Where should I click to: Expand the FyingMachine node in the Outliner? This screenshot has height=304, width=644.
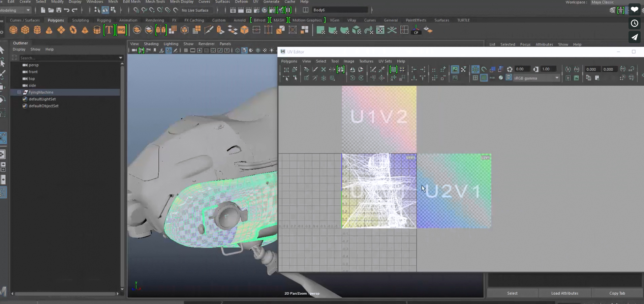(19, 92)
